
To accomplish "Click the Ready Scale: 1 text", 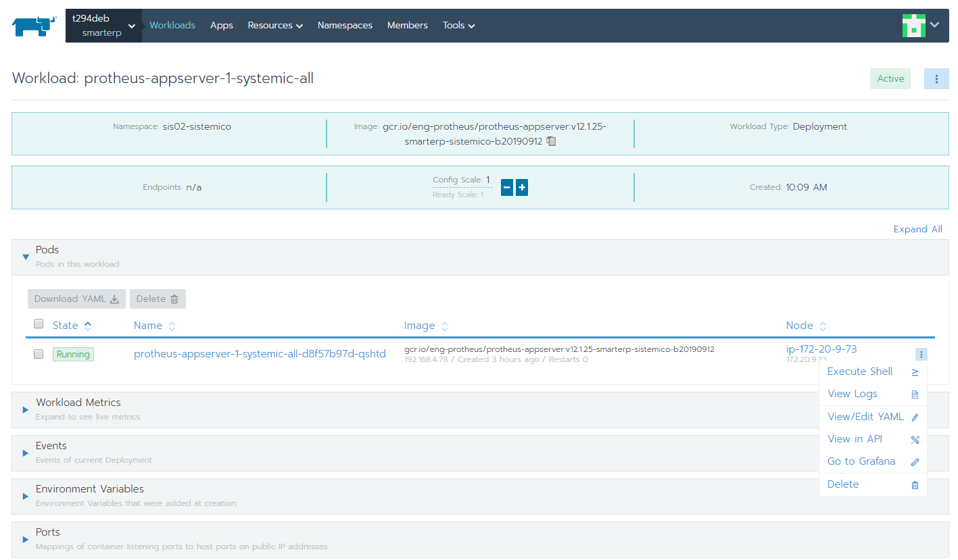I will pos(458,195).
